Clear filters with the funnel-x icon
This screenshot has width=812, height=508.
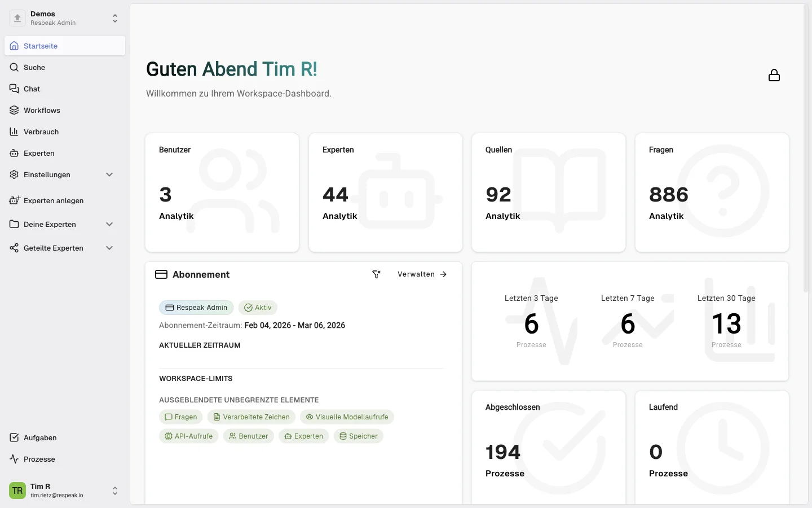[377, 274]
